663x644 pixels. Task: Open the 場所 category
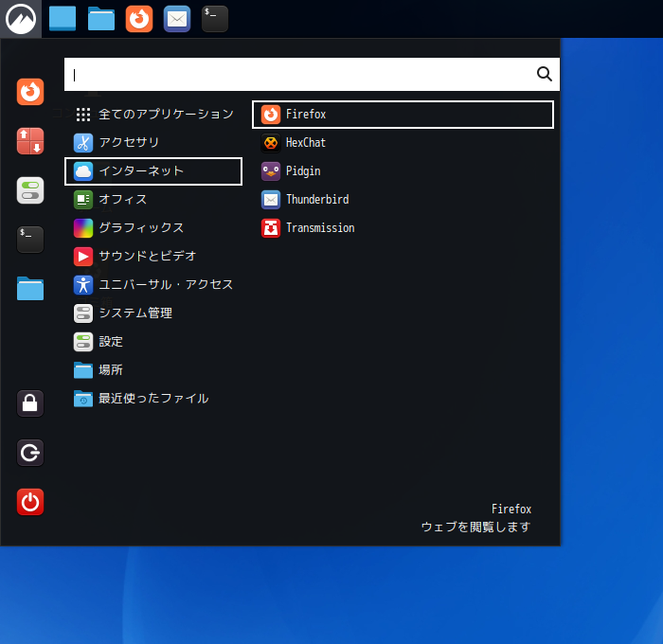[153, 370]
